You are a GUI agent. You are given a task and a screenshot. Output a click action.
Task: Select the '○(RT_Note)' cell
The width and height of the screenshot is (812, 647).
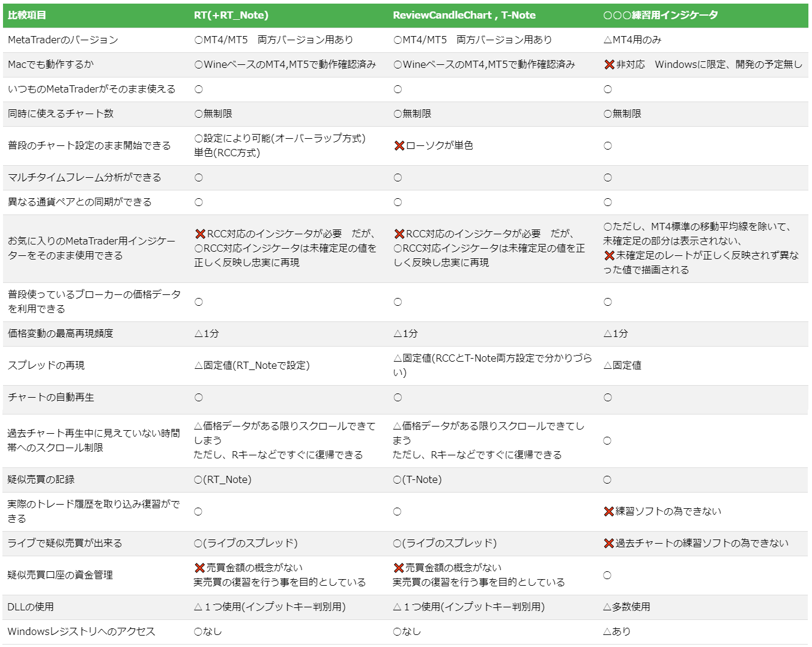coord(223,480)
